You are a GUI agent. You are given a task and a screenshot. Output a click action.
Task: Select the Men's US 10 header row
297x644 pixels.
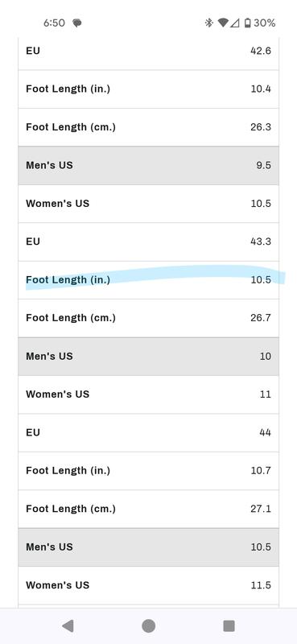coord(148,357)
